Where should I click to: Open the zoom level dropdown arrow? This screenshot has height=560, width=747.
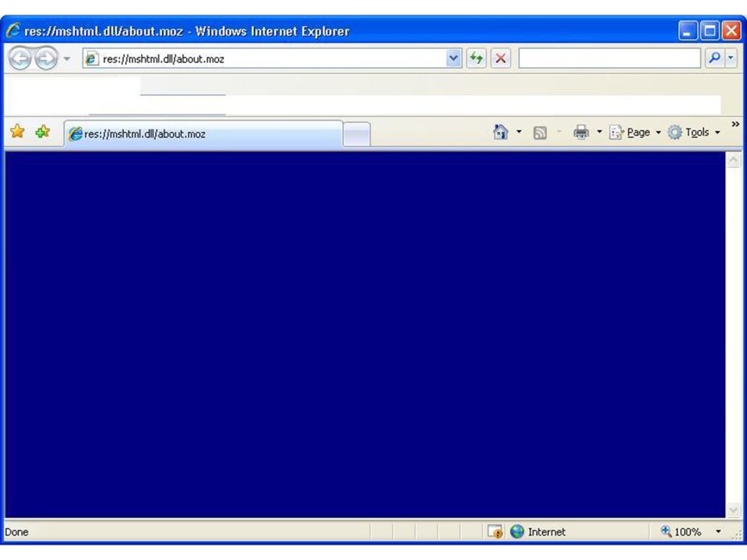pos(718,532)
